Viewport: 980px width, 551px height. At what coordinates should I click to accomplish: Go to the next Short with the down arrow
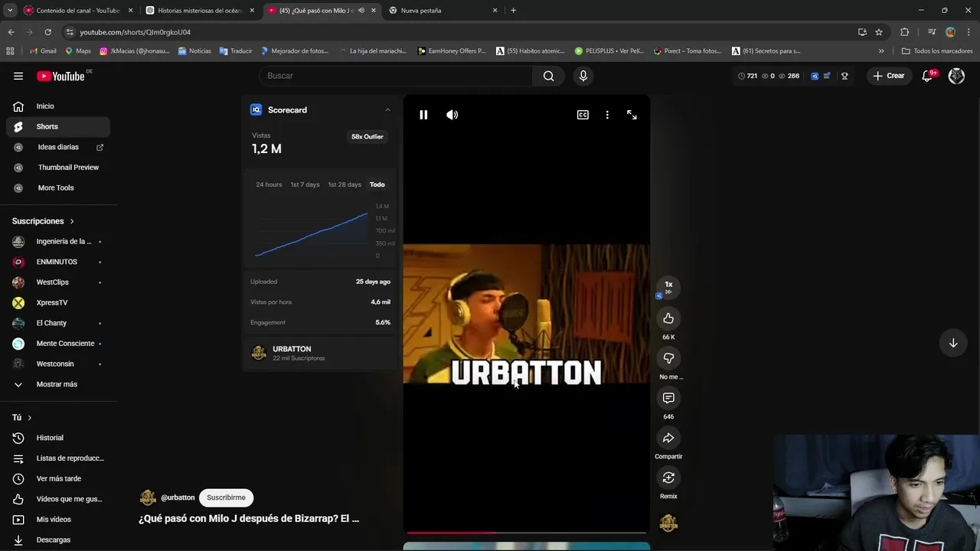point(953,343)
